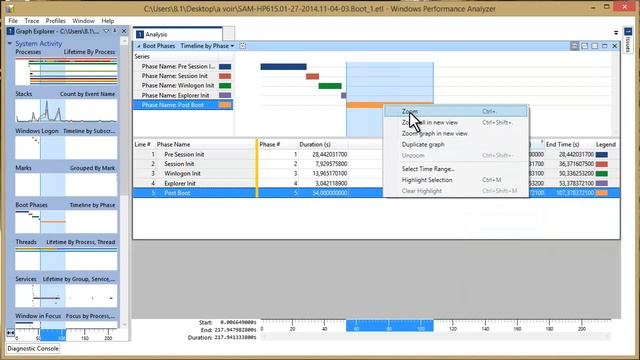This screenshot has height=360, width=640.
Task: Sort by Phase # column header
Action: [x=270, y=144]
